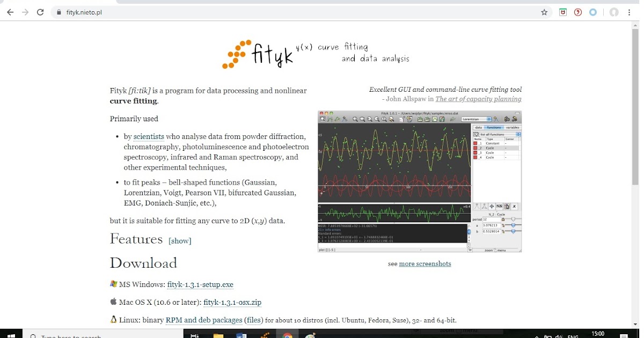This screenshot has height=338, width=644.
Task: Go back to the previous page
Action: [x=10, y=12]
